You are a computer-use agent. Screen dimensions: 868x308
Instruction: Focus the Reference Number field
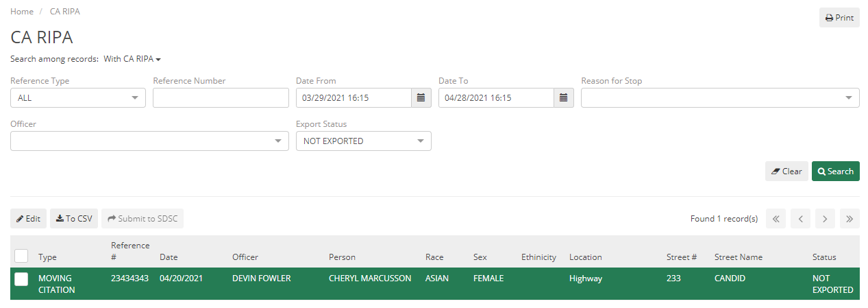click(x=221, y=98)
